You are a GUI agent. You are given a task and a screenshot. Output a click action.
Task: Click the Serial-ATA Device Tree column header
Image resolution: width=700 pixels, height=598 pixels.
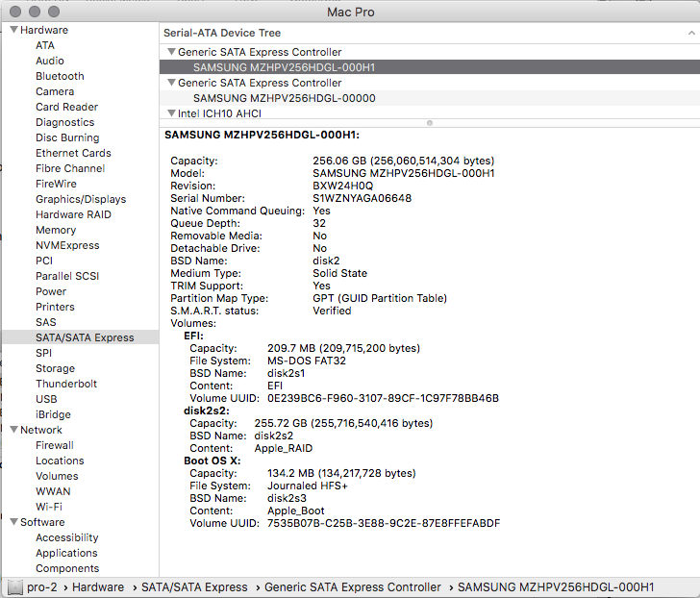point(222,33)
